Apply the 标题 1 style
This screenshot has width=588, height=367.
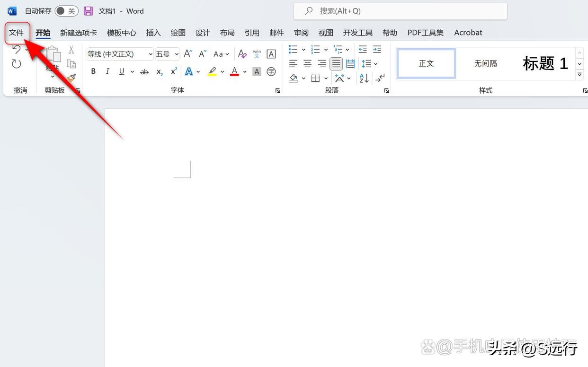pyautogui.click(x=544, y=63)
